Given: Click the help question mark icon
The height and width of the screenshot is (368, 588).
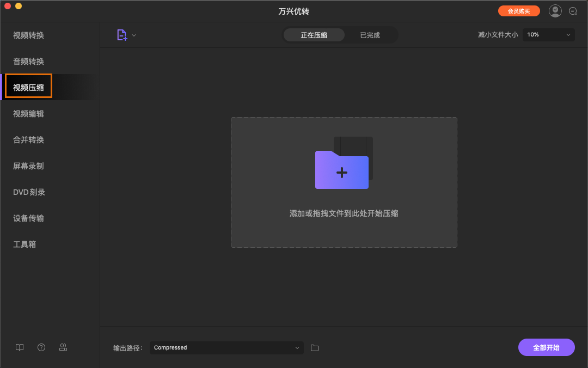Looking at the screenshot, I should coord(41,347).
